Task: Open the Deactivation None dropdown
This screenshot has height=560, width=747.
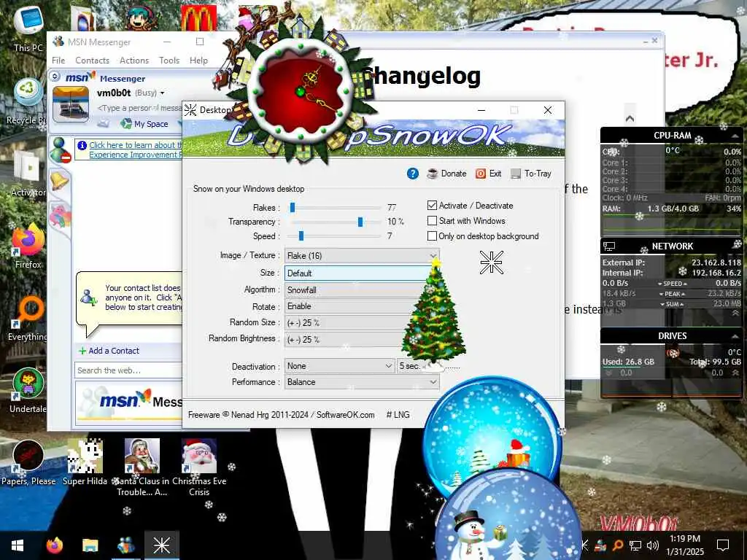Action: point(340,366)
